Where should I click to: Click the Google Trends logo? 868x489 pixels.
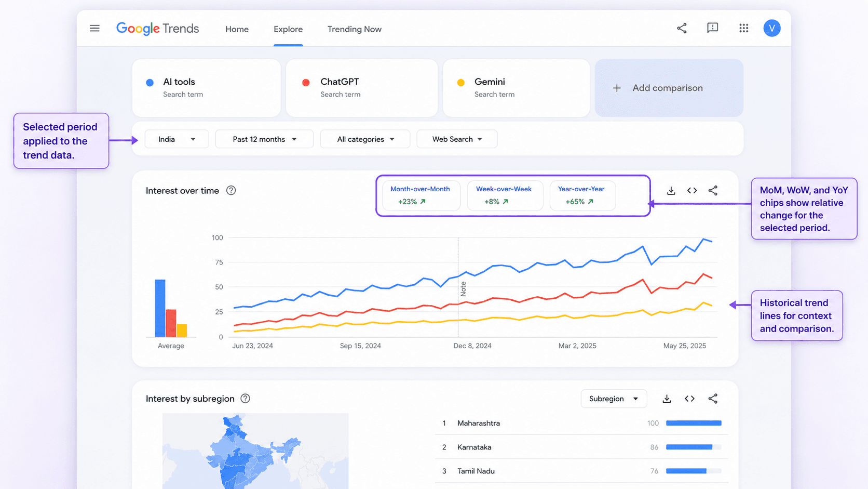click(157, 29)
